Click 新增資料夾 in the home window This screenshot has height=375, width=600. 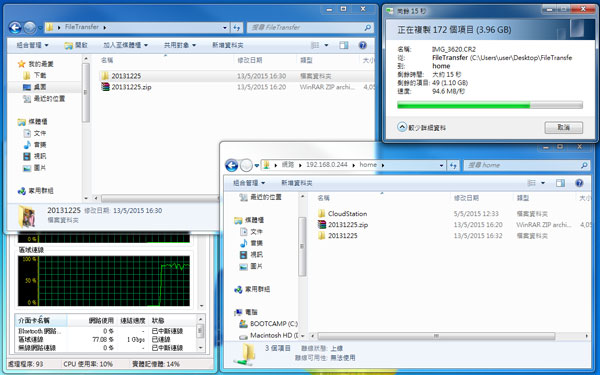pos(297,183)
